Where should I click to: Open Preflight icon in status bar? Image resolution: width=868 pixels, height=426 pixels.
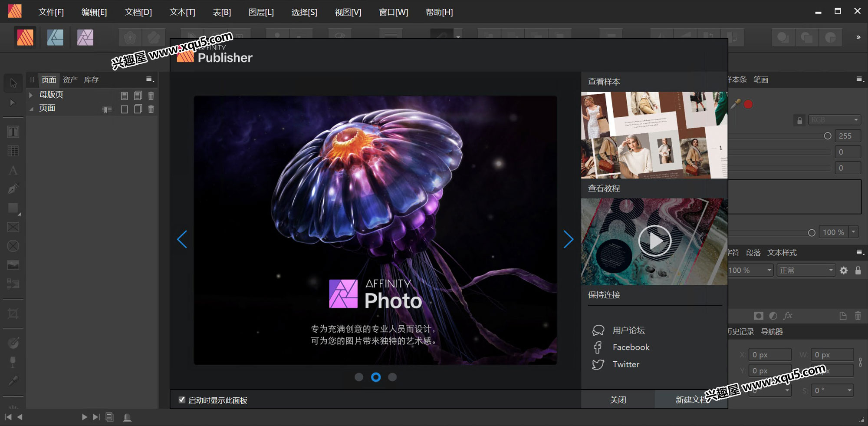click(x=127, y=417)
